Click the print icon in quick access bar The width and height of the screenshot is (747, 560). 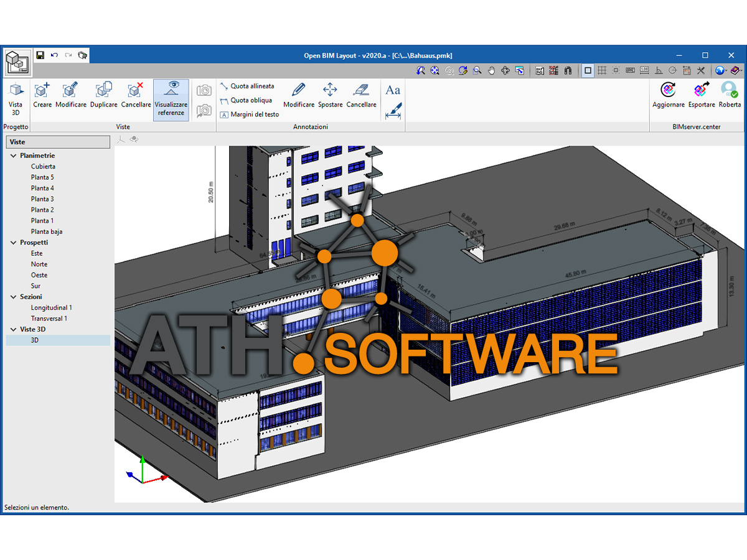tap(83, 55)
